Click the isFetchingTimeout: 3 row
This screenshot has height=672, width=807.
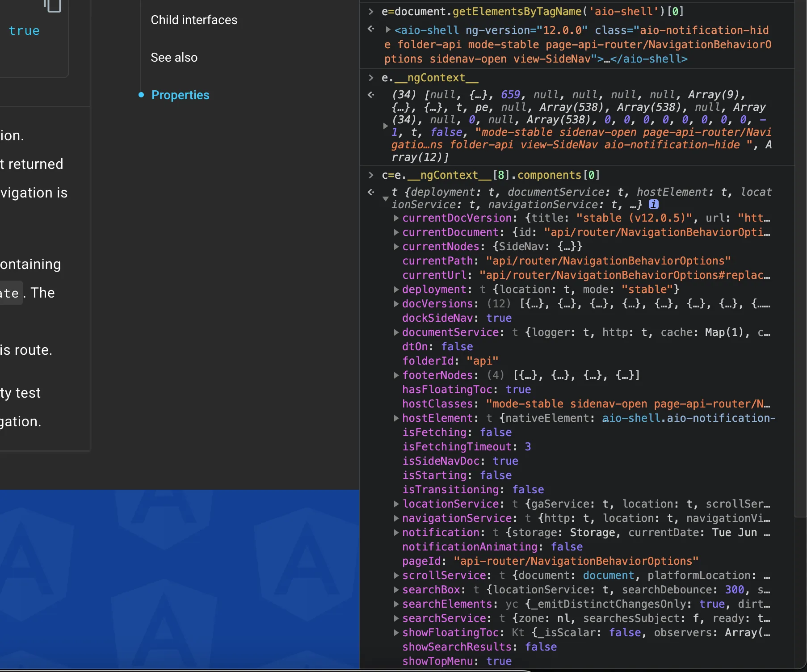pos(467,447)
